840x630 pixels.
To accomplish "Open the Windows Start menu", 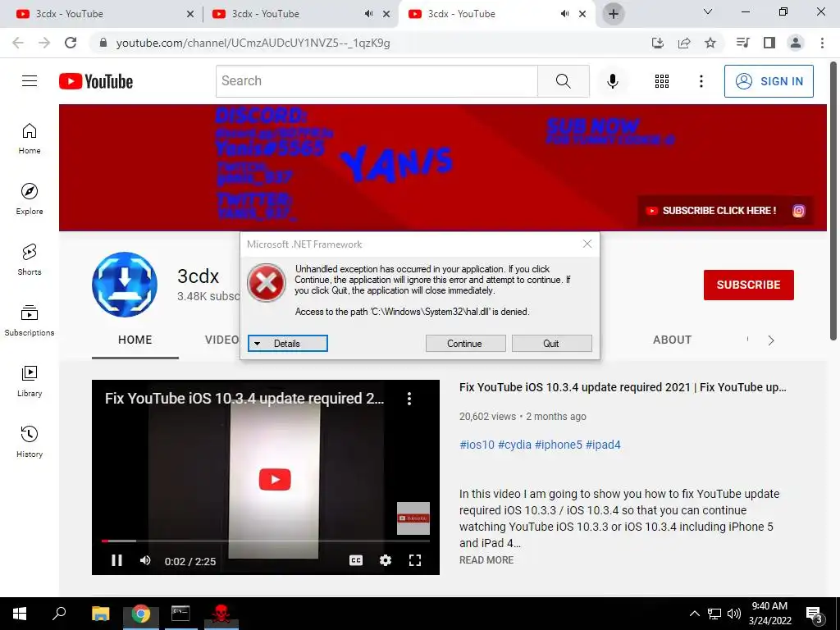I will tap(20, 614).
